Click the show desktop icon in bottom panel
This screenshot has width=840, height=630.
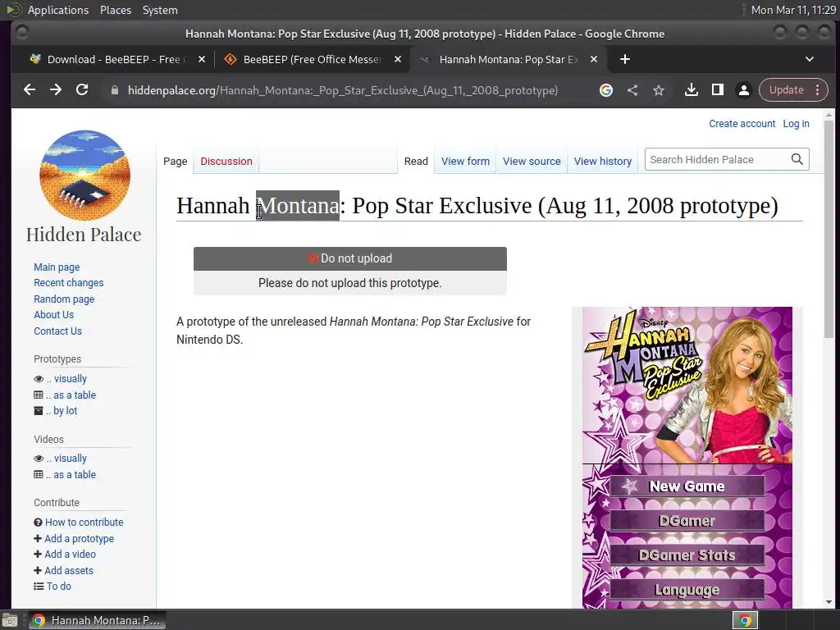click(x=10, y=620)
